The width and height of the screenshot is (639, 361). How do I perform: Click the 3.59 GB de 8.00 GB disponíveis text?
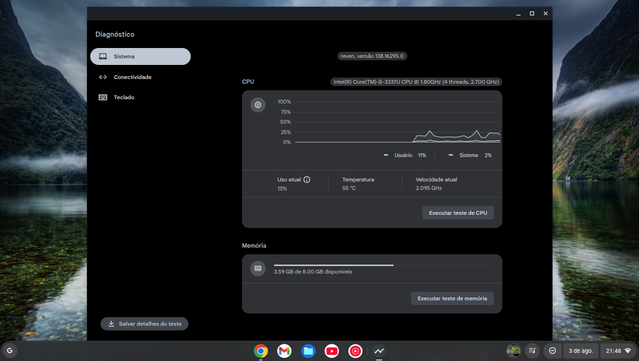(x=313, y=272)
